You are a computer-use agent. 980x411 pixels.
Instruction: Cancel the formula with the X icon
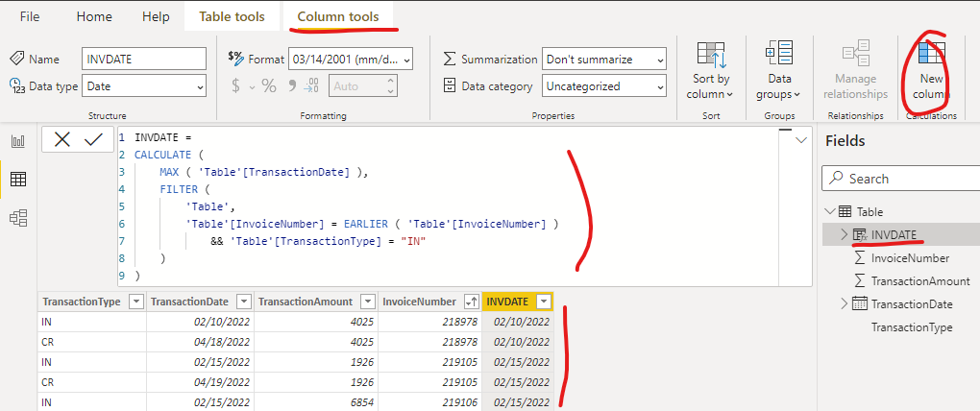(61, 139)
